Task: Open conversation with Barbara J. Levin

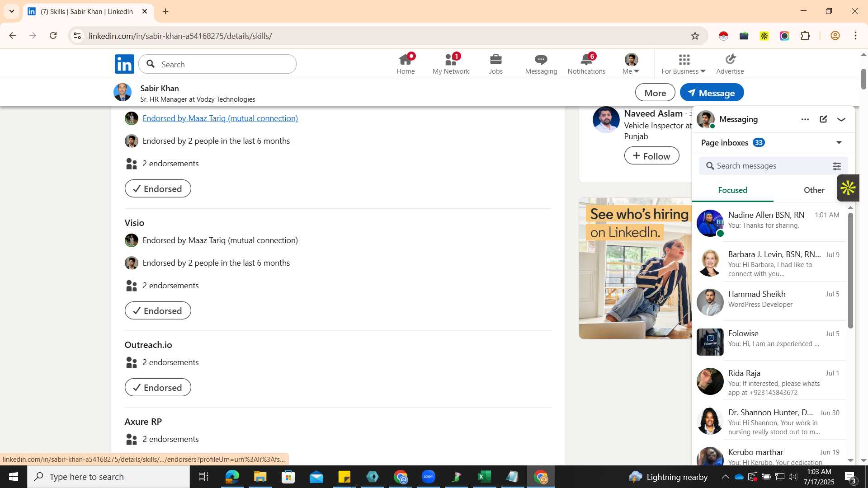Action: pos(769,262)
